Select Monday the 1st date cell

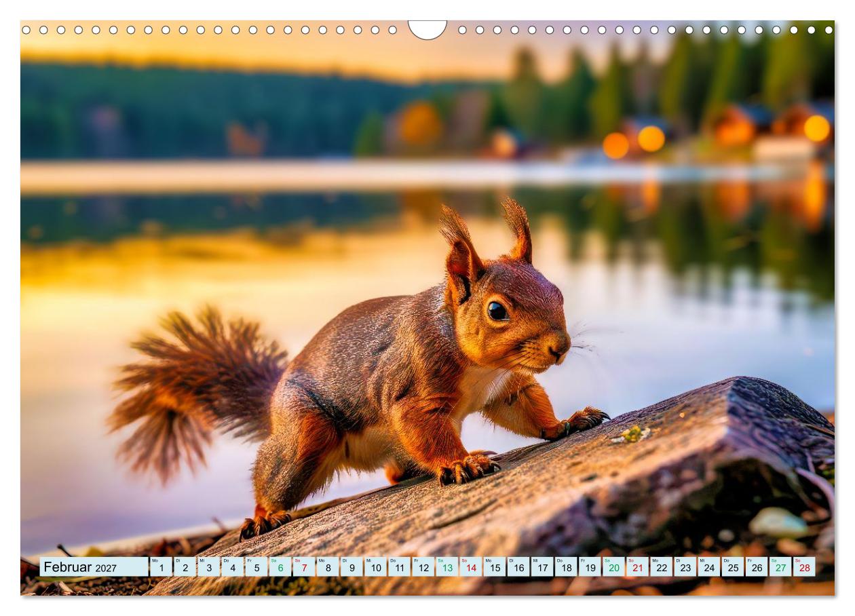pos(161,567)
